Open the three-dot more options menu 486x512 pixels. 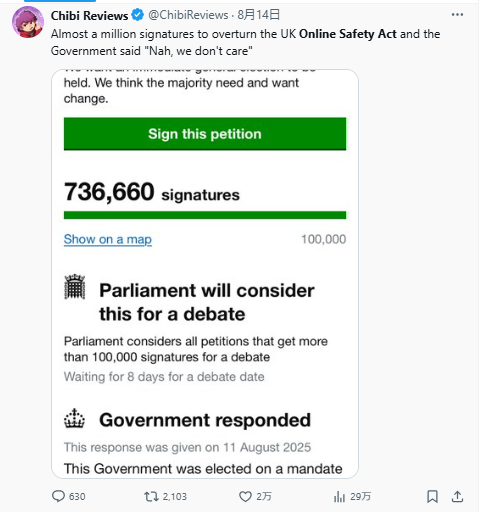pos(457,15)
